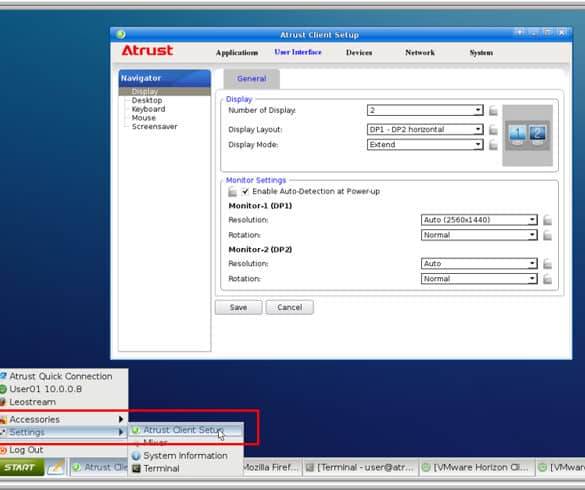The image size is (585, 490).
Task: Open the Number of Display dropdown
Action: coord(425,110)
